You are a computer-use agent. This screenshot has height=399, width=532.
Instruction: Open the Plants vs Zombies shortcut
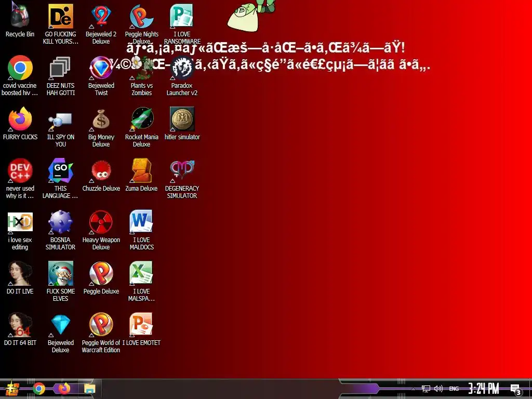point(141,75)
